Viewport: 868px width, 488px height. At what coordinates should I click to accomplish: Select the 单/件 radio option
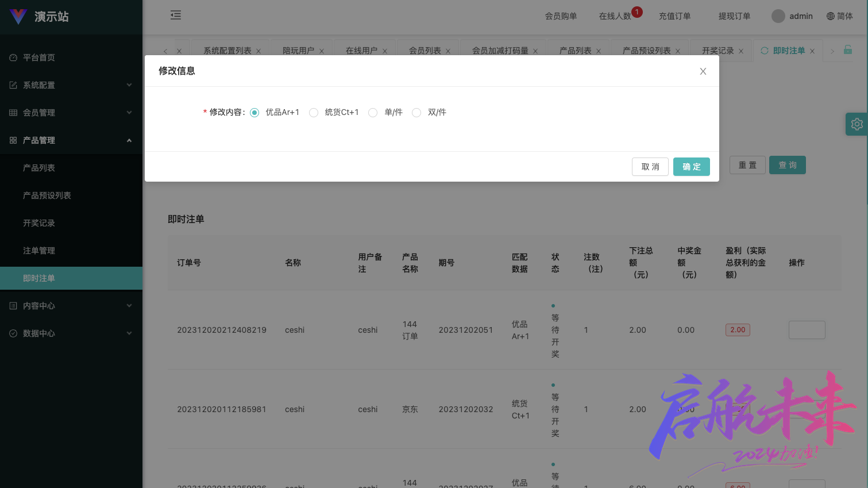373,113
